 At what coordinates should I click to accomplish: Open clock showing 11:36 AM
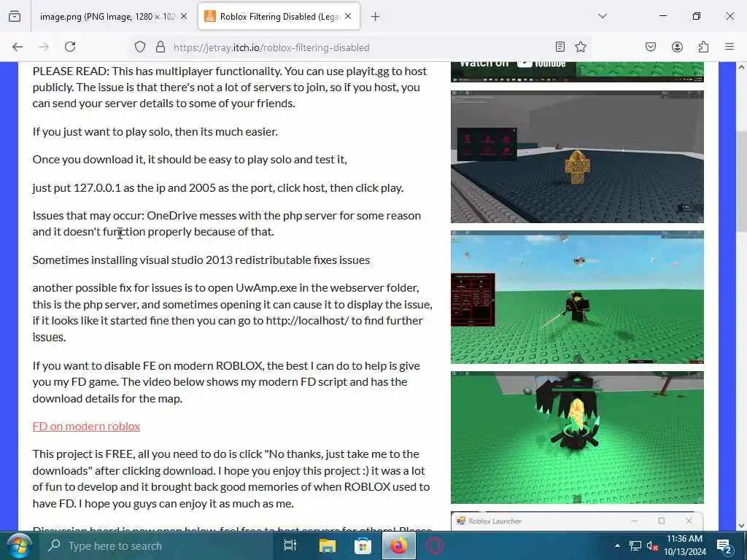coord(684,545)
